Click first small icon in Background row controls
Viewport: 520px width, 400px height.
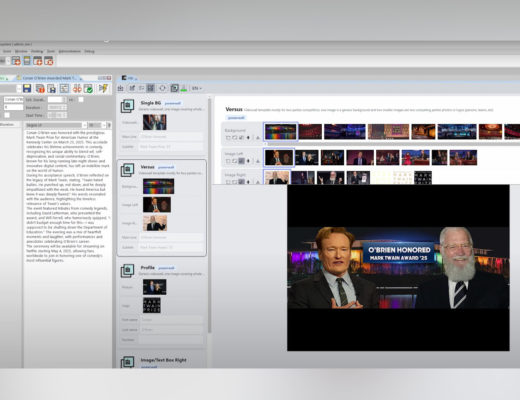(228, 138)
